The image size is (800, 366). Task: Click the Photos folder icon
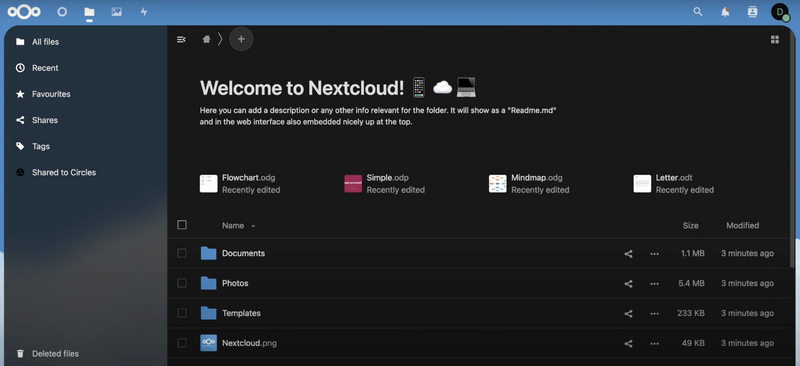tap(208, 283)
